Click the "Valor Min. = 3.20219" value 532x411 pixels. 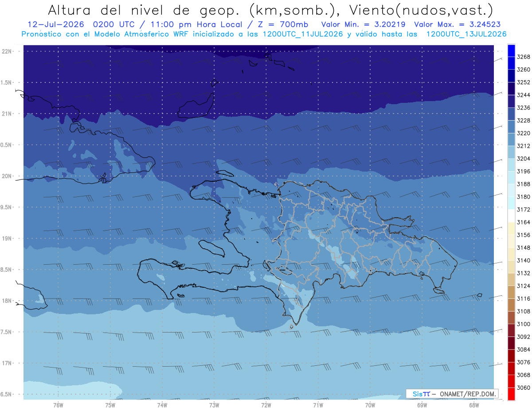point(364,25)
